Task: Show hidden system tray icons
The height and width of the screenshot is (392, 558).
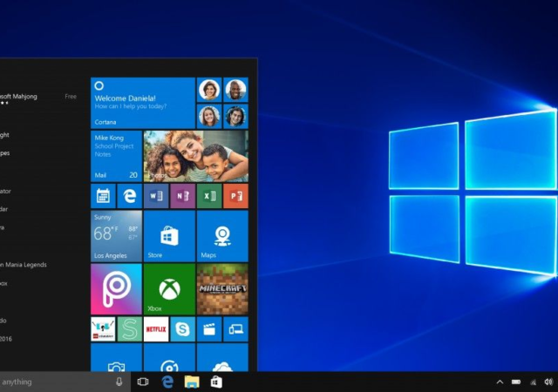Action: pyautogui.click(x=500, y=382)
